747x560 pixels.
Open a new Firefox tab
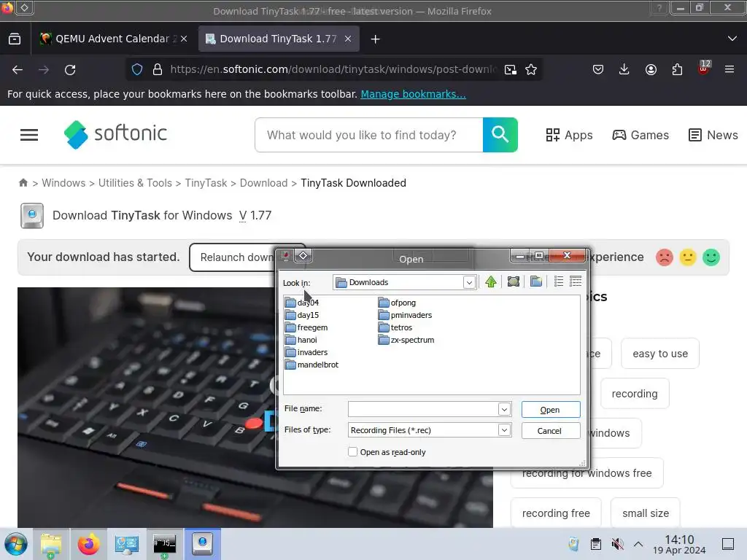click(x=376, y=39)
